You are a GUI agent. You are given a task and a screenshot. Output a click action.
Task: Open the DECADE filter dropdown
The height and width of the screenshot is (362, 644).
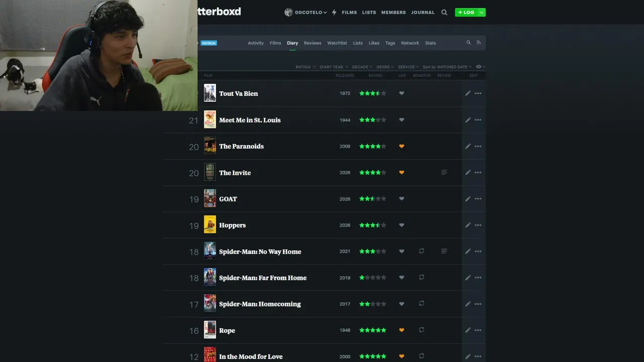click(x=362, y=67)
